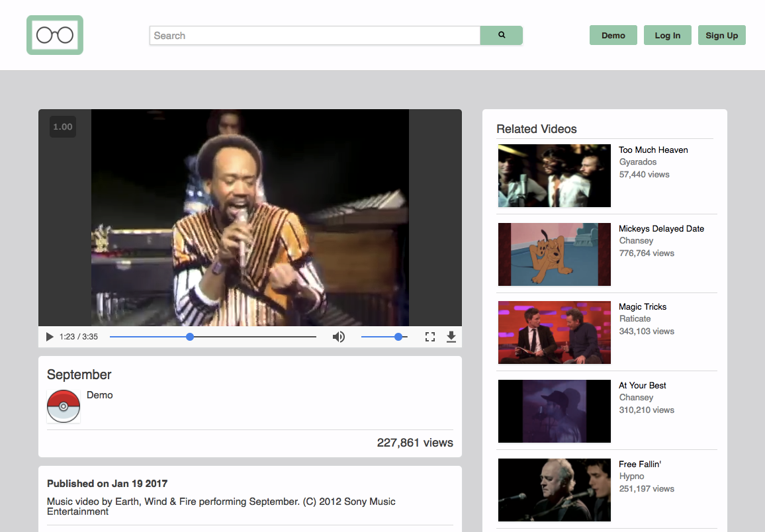
Task: Click the Too Much Heaven title link
Action: click(653, 150)
